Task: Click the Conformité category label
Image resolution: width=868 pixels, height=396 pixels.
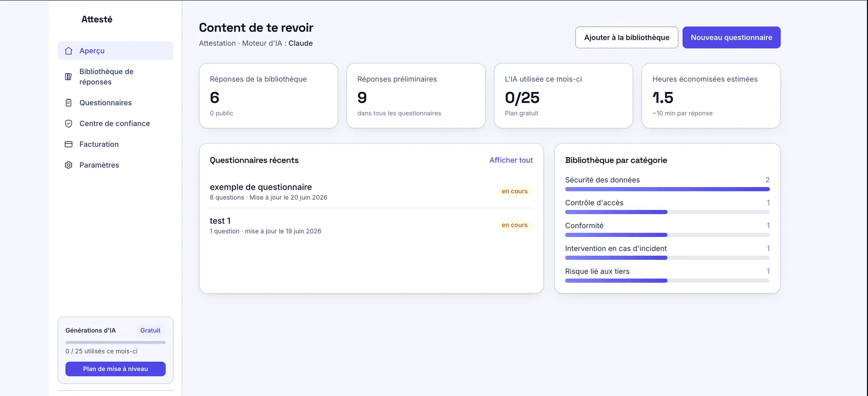Action: [584, 226]
